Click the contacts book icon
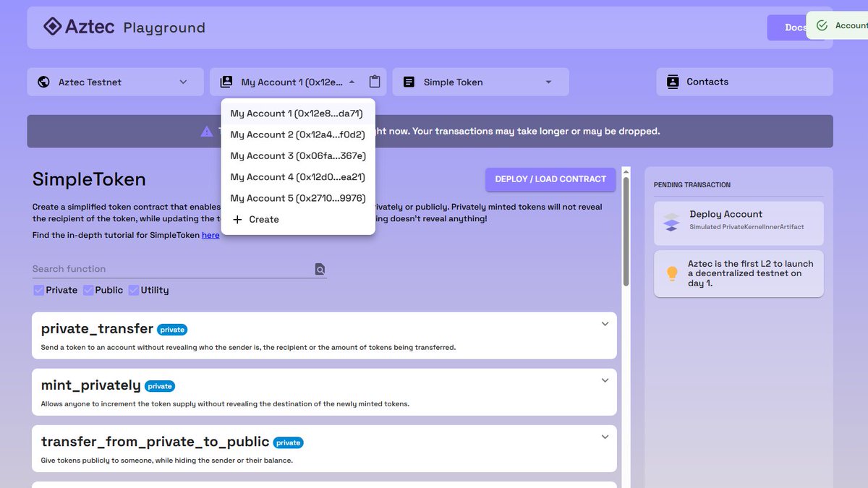This screenshot has width=868, height=488. click(673, 82)
